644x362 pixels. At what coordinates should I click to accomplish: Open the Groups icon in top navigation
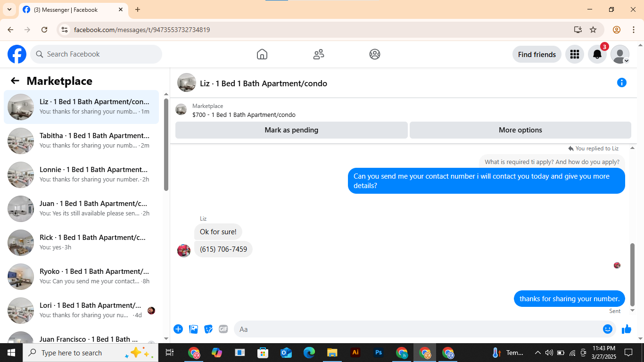375,54
